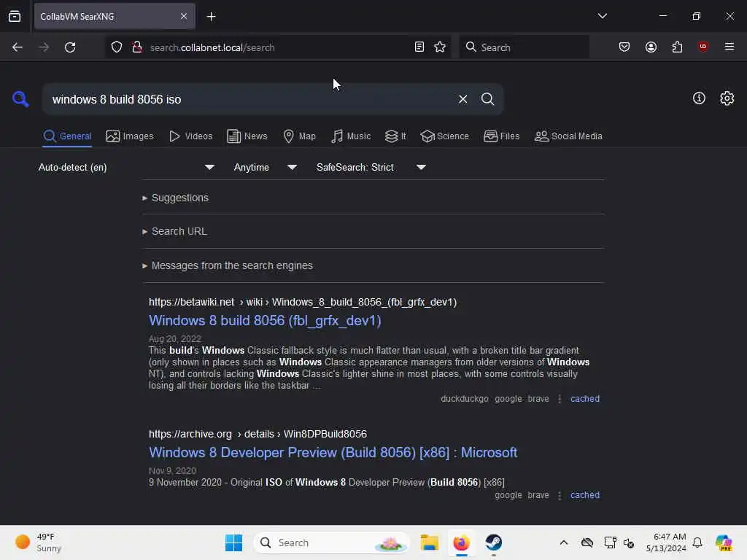Switch to the Images tab
This screenshot has width=747, height=560.
coord(130,136)
